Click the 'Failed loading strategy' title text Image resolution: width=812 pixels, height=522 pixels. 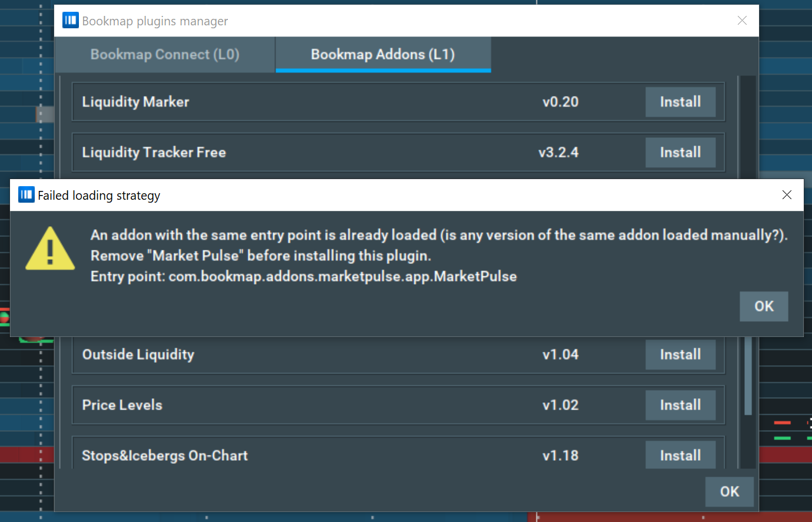tap(99, 196)
